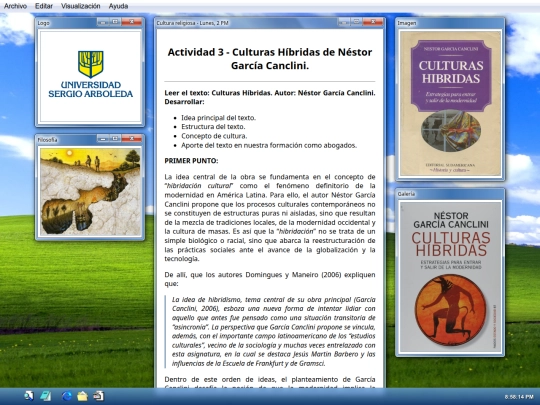540x405 pixels.
Task: Open the Editar menu
Action: coord(44,6)
